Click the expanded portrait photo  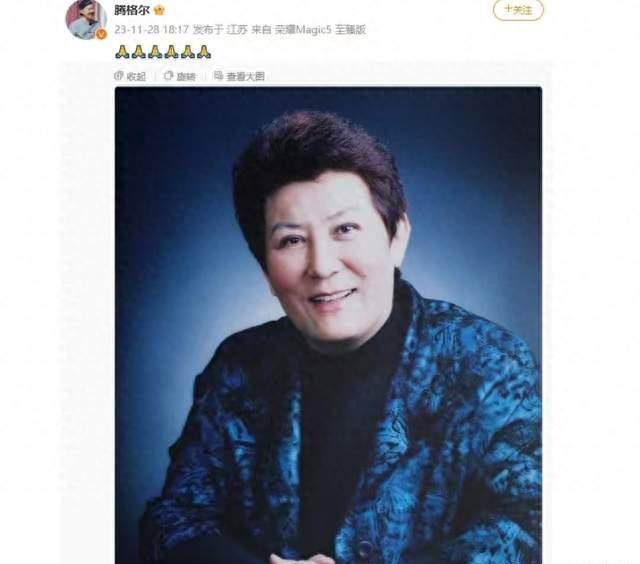(328, 325)
